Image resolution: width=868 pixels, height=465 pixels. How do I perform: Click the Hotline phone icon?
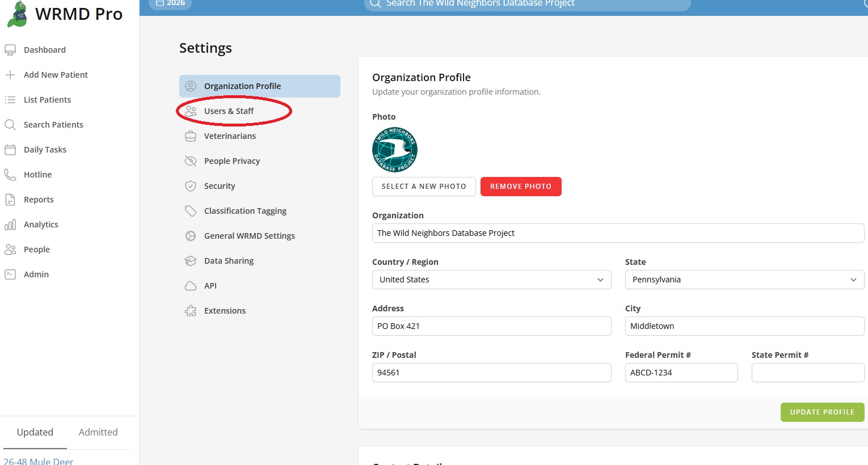click(10, 175)
